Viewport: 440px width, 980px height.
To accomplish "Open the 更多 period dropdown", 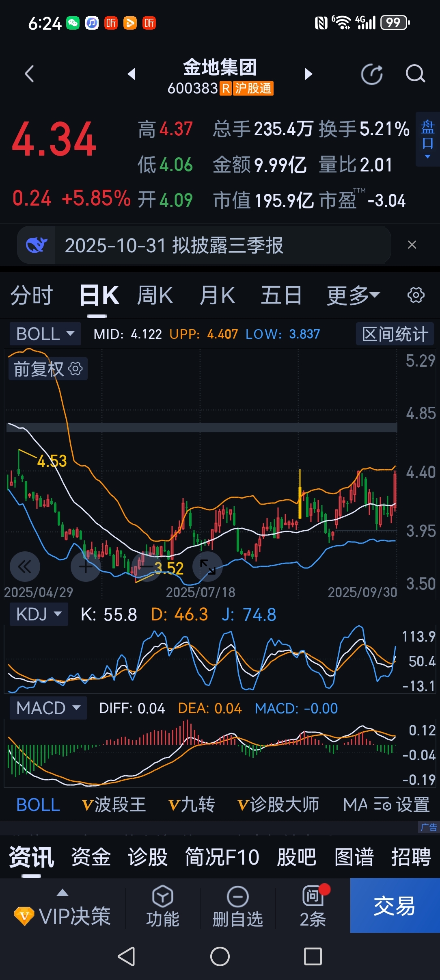I will point(353,295).
